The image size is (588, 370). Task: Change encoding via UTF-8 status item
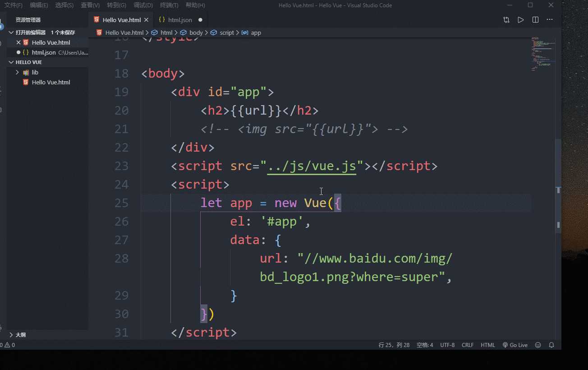pos(447,345)
